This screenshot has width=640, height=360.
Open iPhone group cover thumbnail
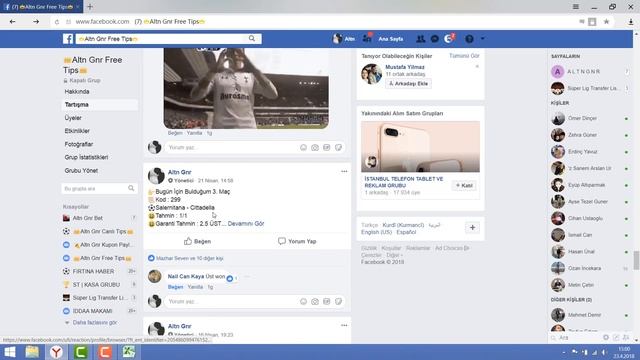point(420,147)
